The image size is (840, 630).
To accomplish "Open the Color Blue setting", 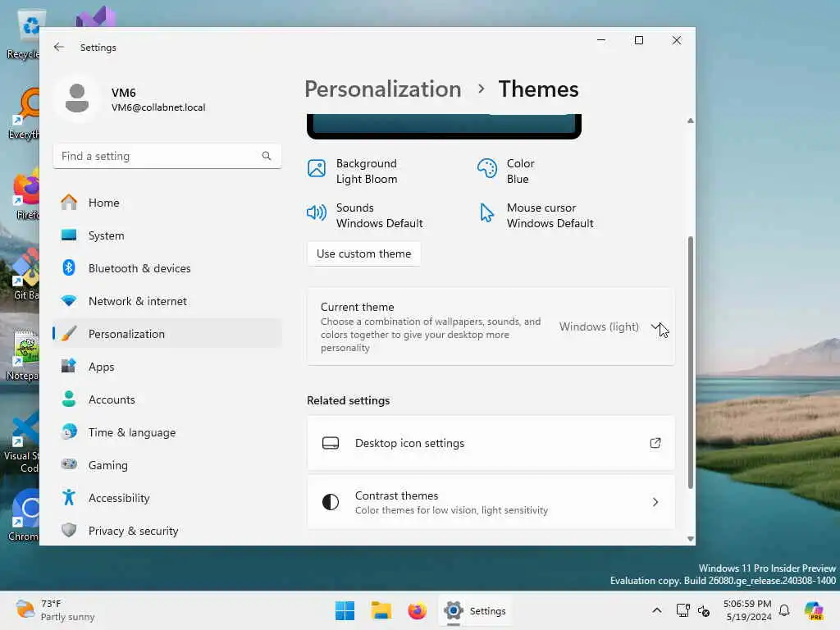I will click(x=506, y=171).
